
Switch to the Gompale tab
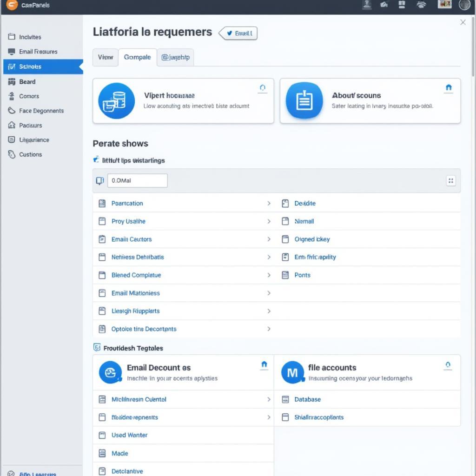[x=137, y=57]
